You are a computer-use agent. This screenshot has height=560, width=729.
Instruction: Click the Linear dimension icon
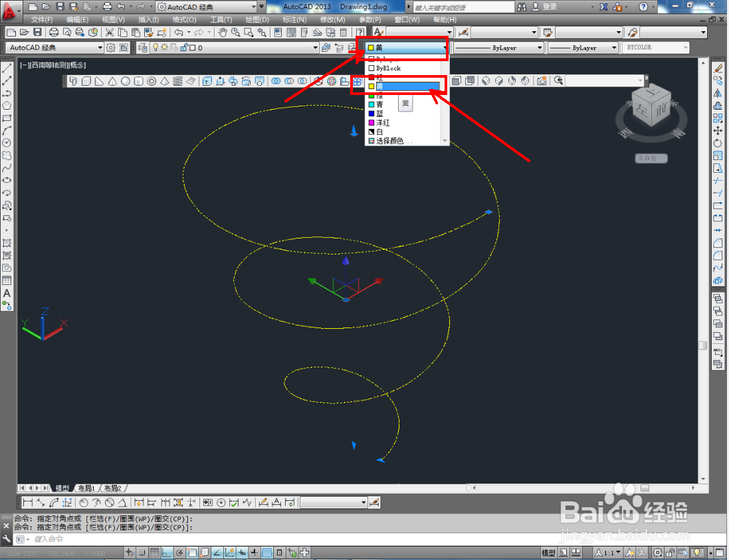point(27,502)
